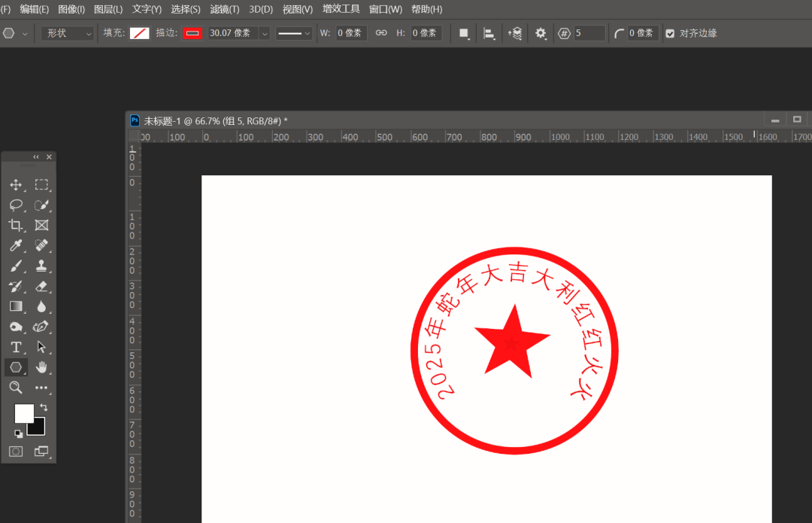The width and height of the screenshot is (812, 523).
Task: Open the 3D(D) menu
Action: point(261,9)
